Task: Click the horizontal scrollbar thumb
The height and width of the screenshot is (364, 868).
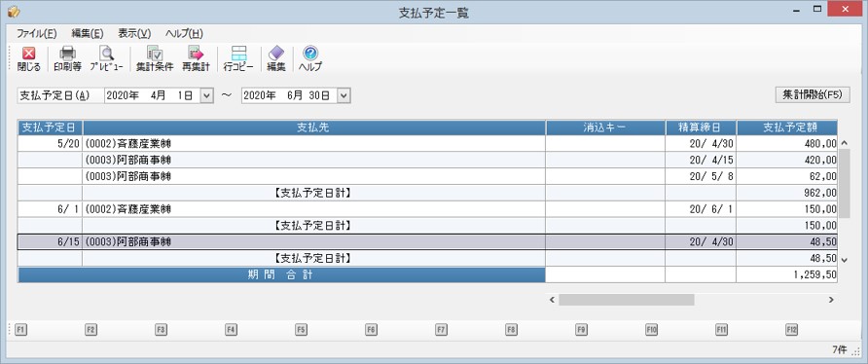Action: (x=626, y=300)
